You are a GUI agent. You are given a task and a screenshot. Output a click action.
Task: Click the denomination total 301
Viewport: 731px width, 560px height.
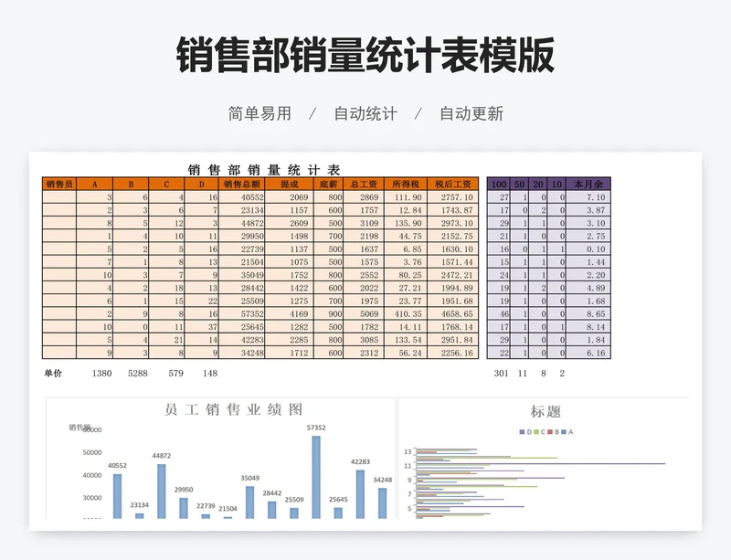[501, 373]
